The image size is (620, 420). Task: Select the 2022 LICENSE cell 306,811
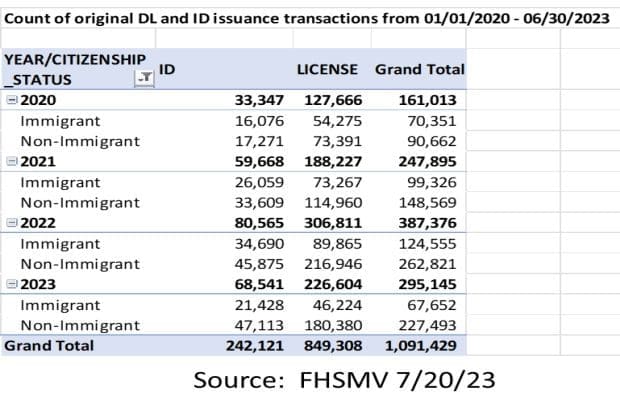[329, 223]
